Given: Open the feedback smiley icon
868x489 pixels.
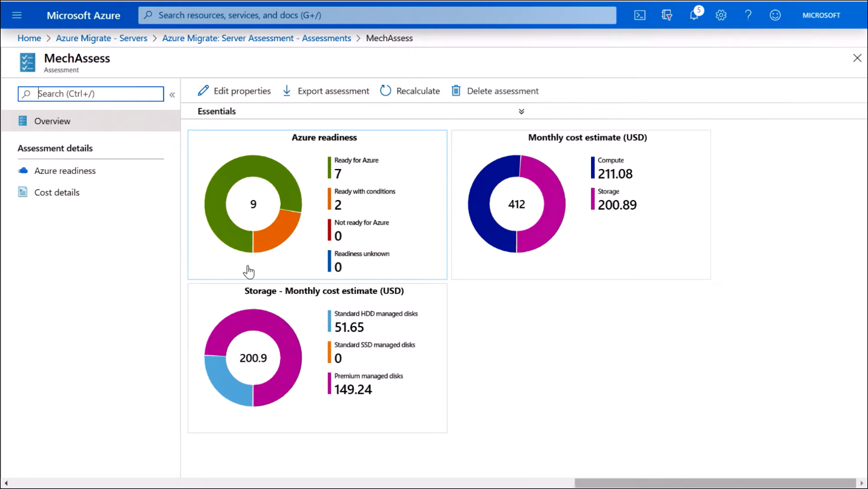Looking at the screenshot, I should [775, 15].
